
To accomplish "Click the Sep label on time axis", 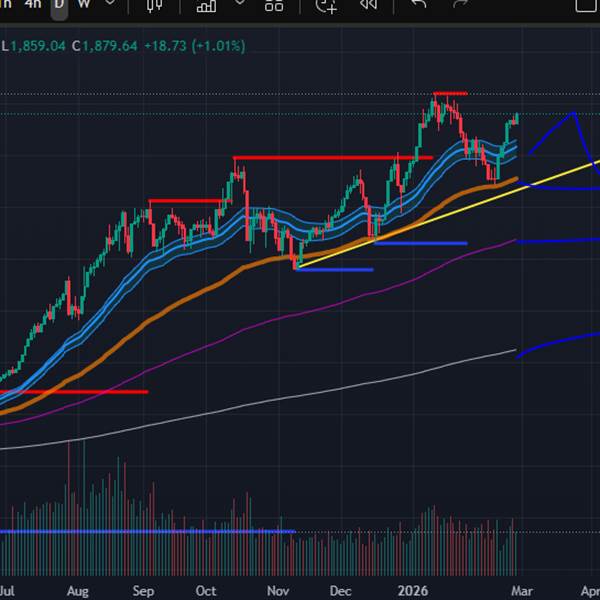I will click(143, 591).
